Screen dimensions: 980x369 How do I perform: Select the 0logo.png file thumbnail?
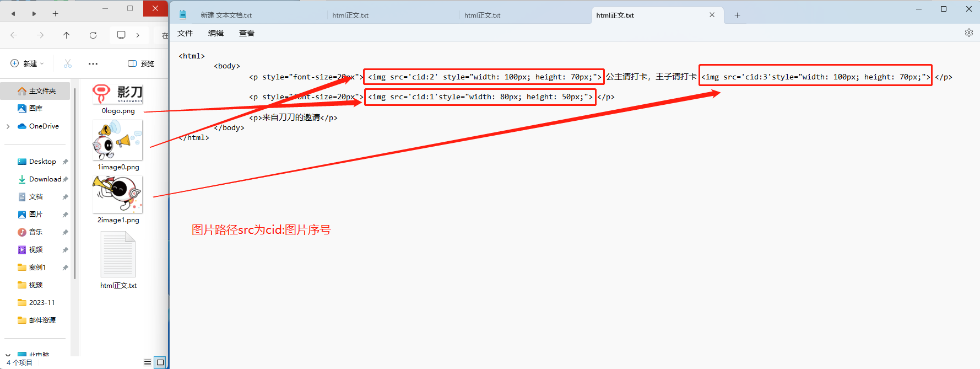click(x=118, y=99)
